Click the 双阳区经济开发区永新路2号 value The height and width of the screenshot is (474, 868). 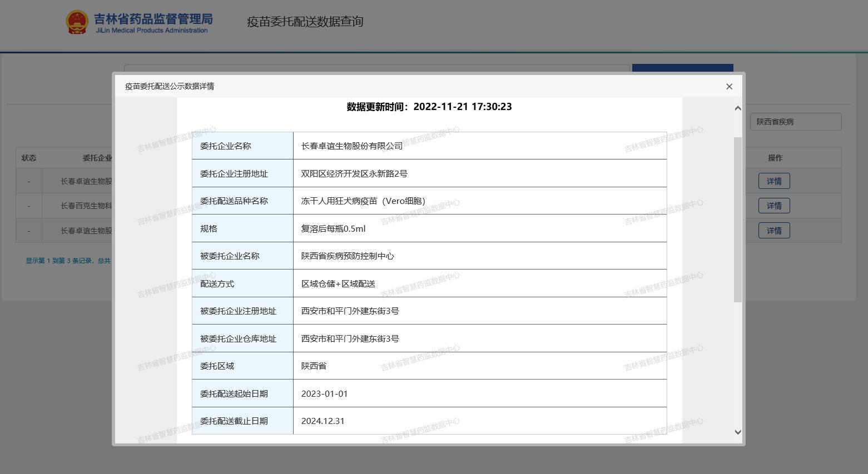click(x=354, y=173)
